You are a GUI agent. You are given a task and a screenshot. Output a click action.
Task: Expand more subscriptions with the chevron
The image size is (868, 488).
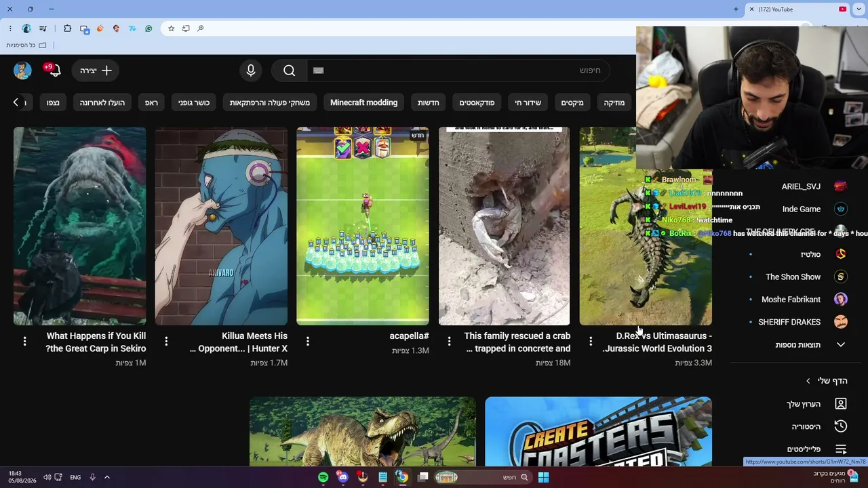[x=841, y=345]
